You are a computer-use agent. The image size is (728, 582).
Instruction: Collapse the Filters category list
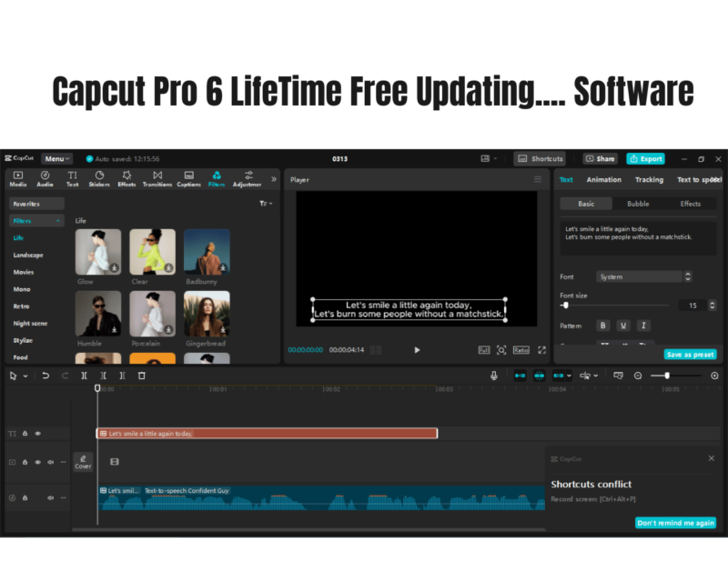point(58,221)
